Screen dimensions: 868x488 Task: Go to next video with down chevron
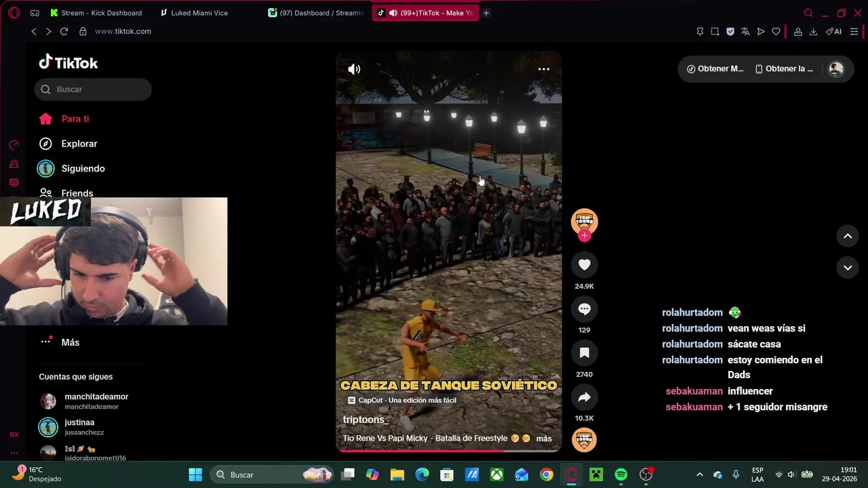pos(848,268)
